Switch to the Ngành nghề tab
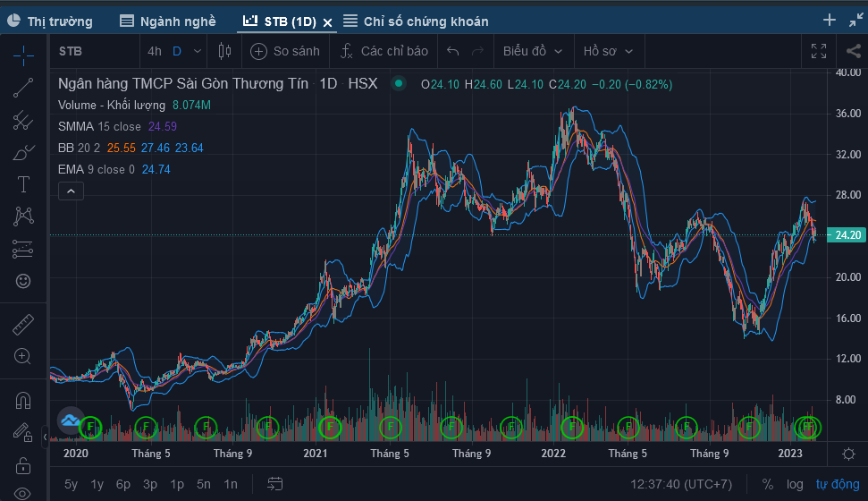The height and width of the screenshot is (501, 868). [x=168, y=21]
